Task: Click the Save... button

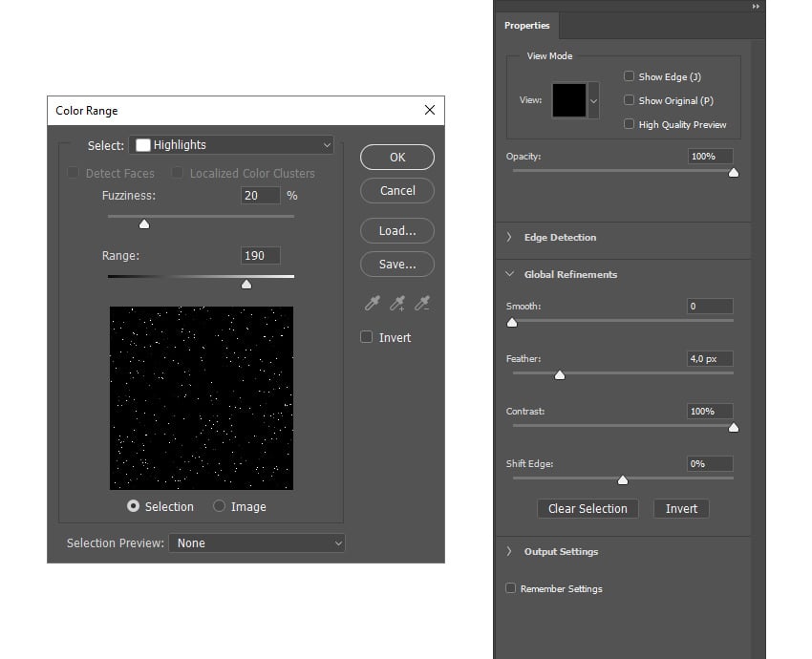Action: tap(397, 264)
